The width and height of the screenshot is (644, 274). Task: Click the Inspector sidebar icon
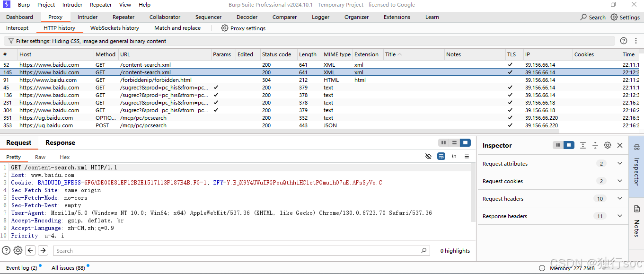click(x=636, y=147)
